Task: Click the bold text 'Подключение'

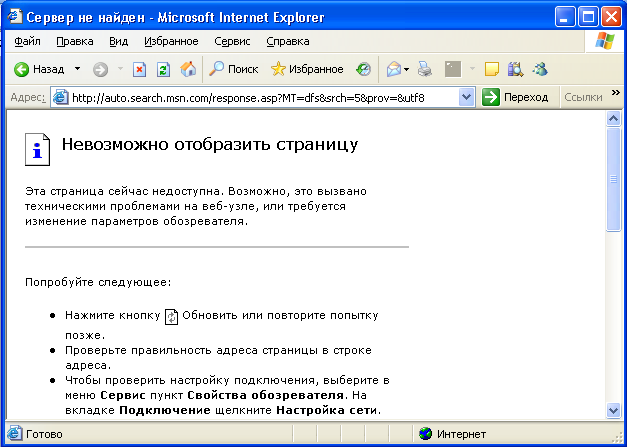Action: click(x=165, y=410)
